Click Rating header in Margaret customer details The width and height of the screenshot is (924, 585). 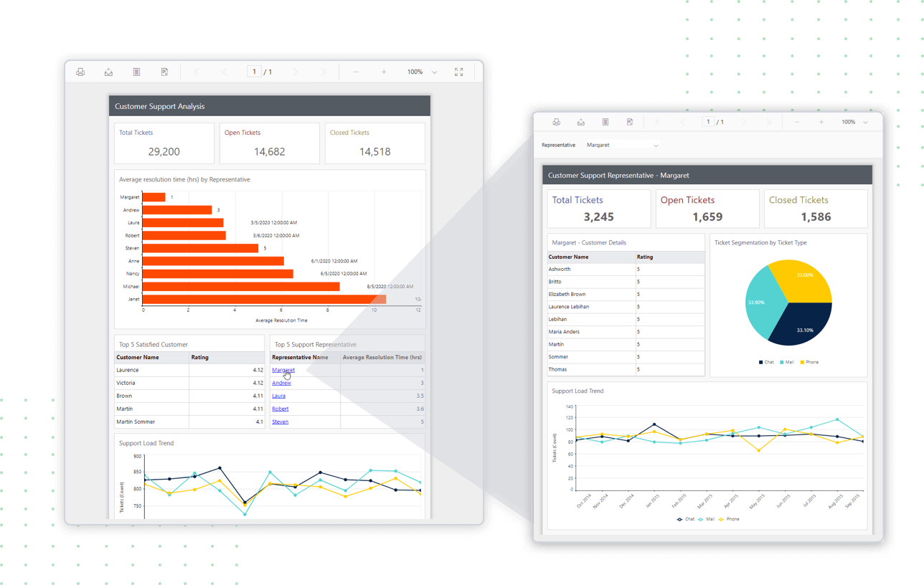(x=670, y=257)
